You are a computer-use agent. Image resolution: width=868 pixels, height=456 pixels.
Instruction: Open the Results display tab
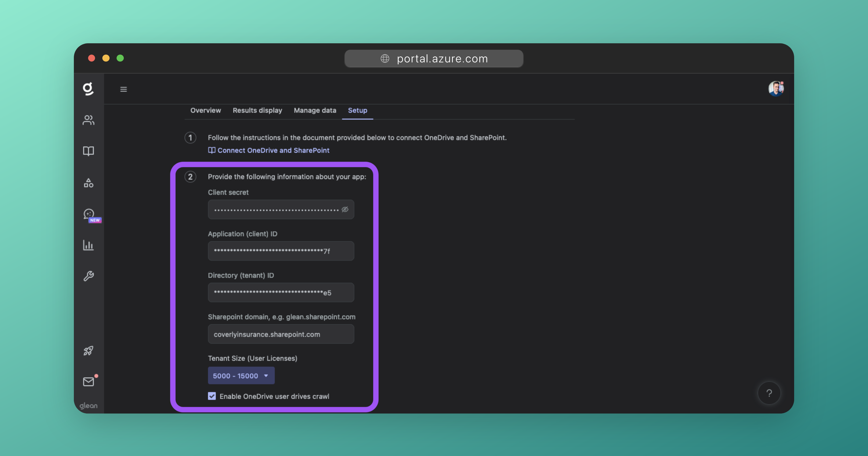click(x=257, y=110)
